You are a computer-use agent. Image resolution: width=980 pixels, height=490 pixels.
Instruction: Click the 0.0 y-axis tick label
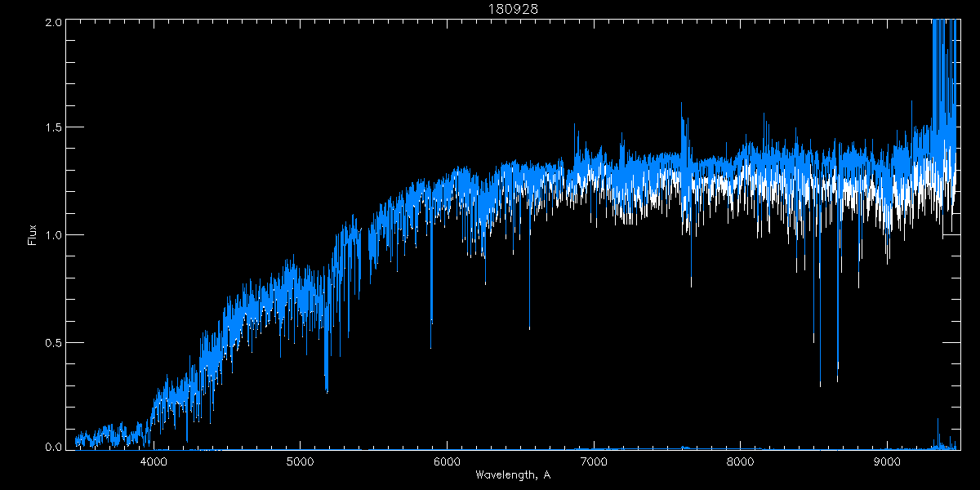pyautogui.click(x=51, y=447)
